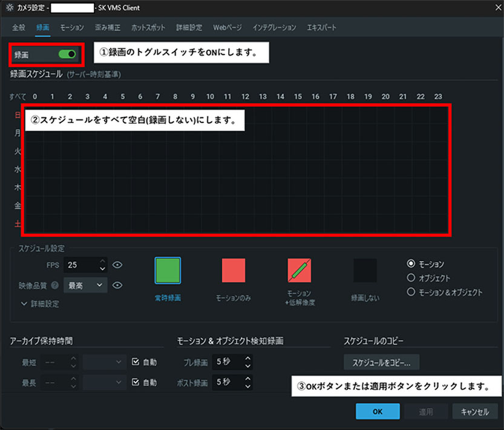
Task: Open the 歪み補正 tab
Action: [107, 28]
